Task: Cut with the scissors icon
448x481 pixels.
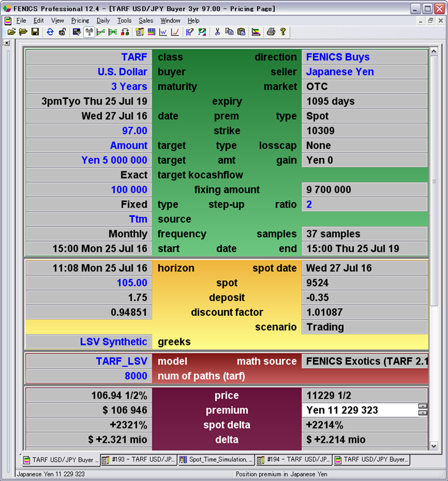Action: click(218, 32)
